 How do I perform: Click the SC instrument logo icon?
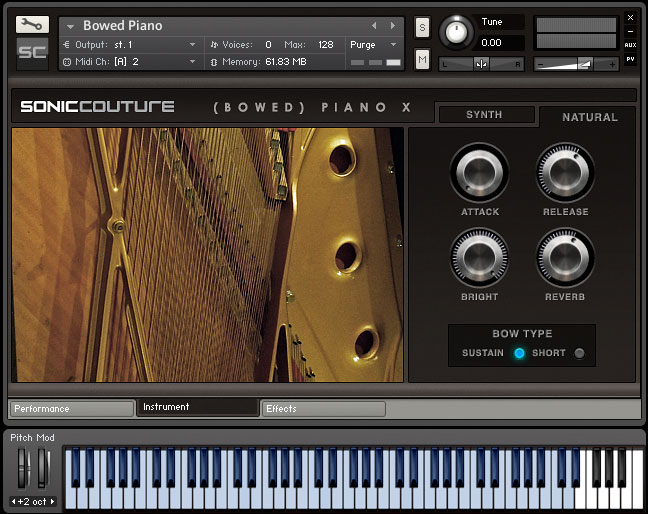pos(32,52)
